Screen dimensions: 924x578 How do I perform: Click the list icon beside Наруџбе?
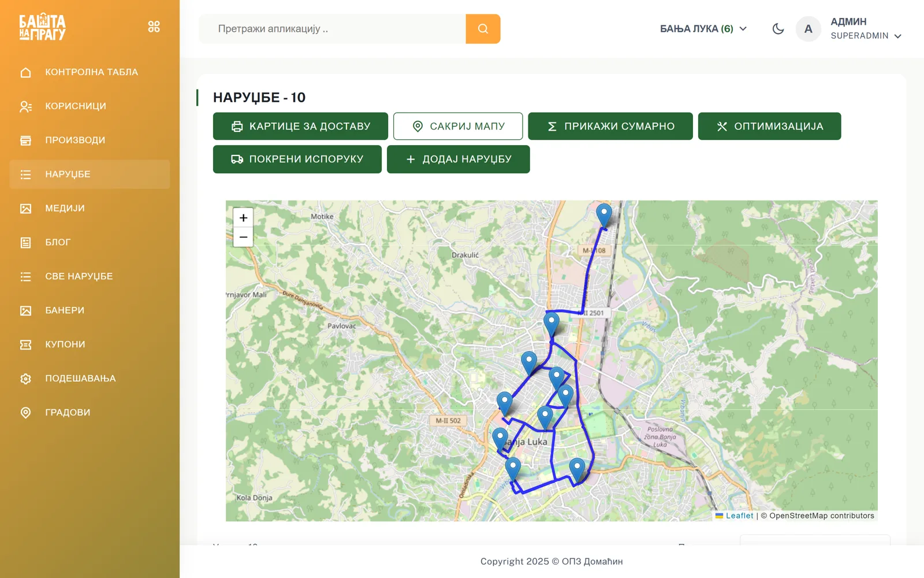(25, 175)
